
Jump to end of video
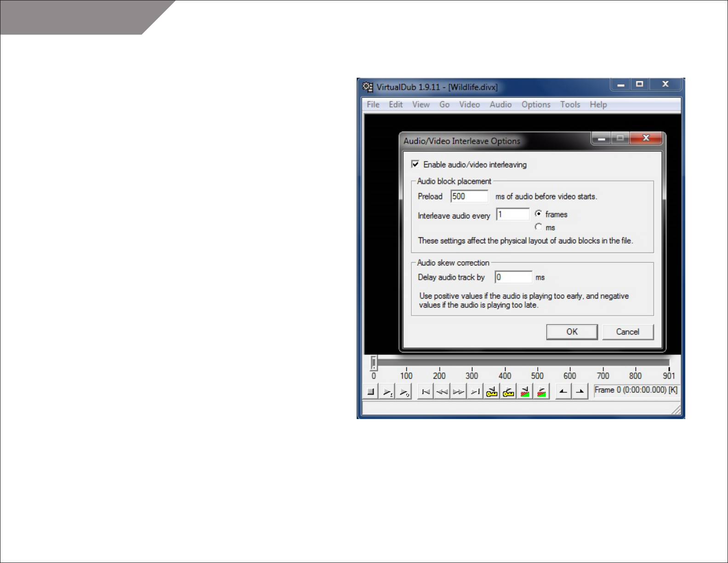[x=475, y=392]
